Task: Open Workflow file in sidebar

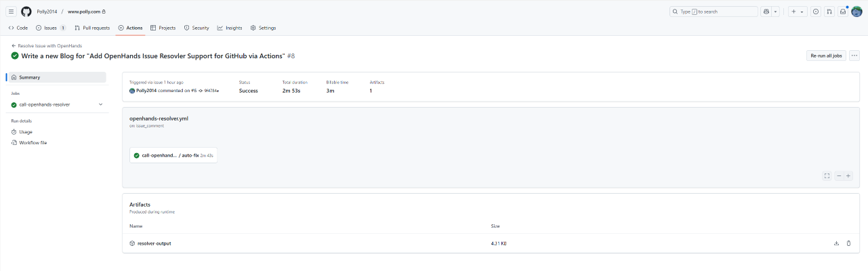Action: [33, 142]
